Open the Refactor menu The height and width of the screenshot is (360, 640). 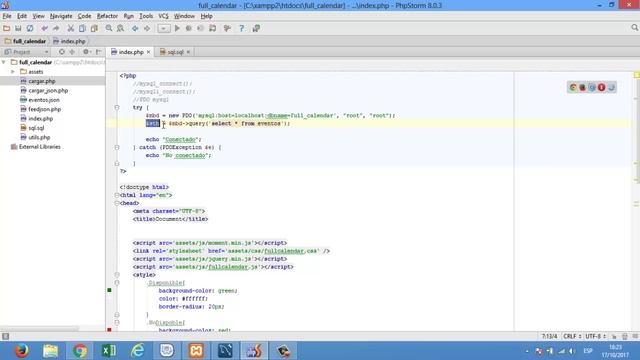point(107,16)
